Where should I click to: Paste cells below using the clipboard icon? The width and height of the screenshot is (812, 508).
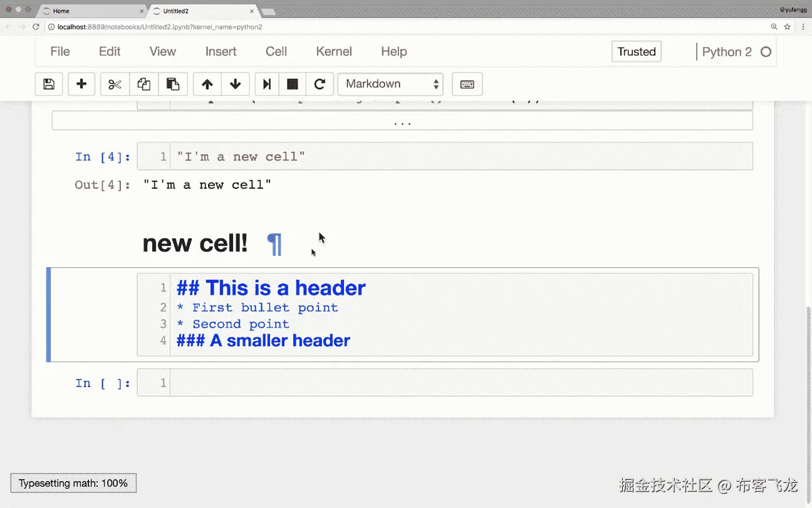(x=173, y=84)
